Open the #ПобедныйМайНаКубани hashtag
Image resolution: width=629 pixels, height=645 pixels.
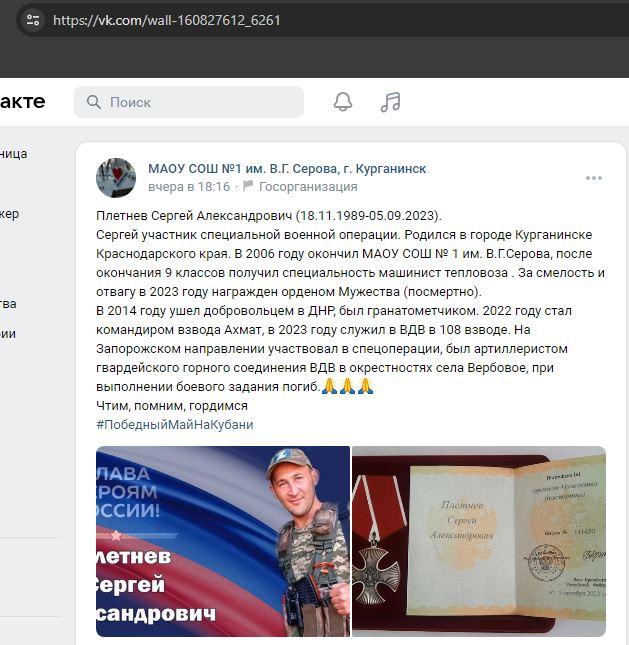click(175, 425)
